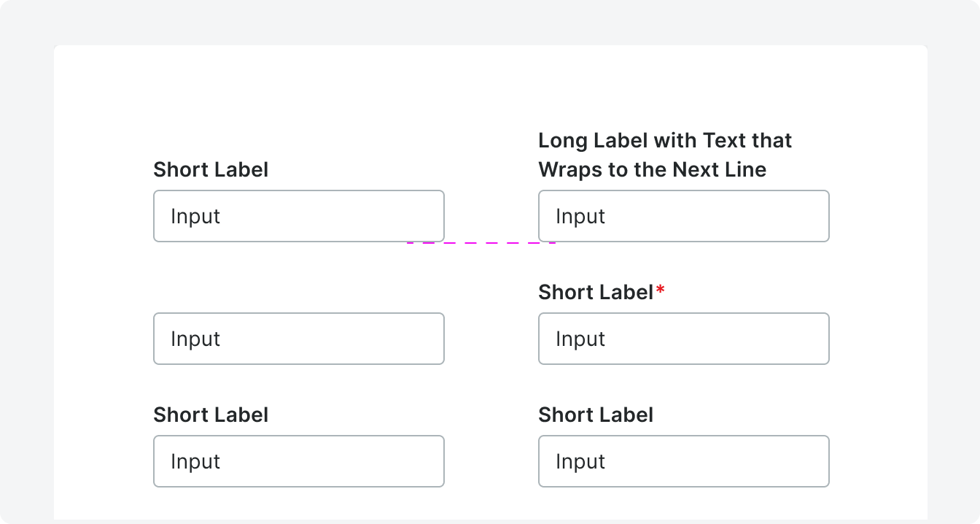Click the 'Long Label with Text that' line
This screenshot has width=980, height=524.
(664, 140)
